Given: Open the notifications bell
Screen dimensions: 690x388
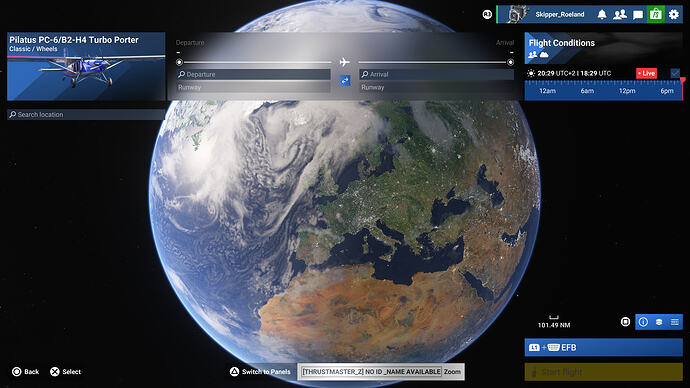Looking at the screenshot, I should [x=602, y=15].
